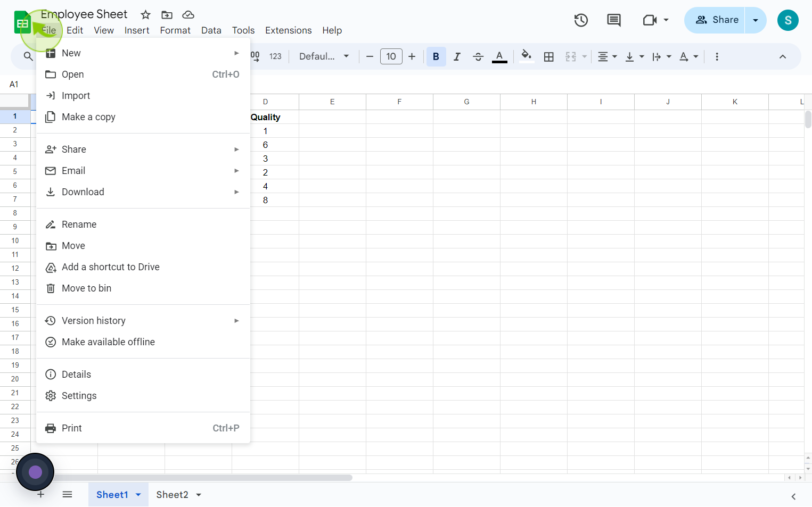Expand the New submenu

[143, 53]
